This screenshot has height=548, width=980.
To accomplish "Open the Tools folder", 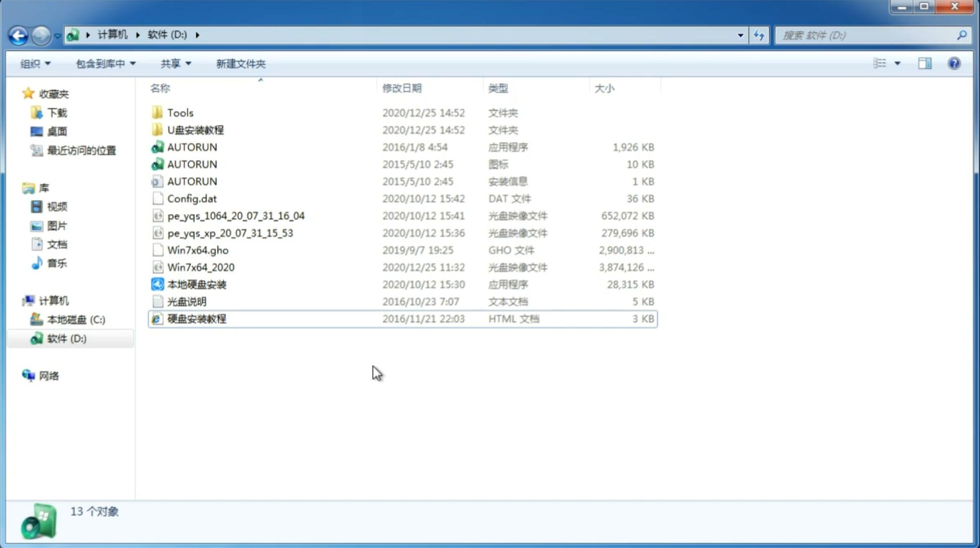I will tap(180, 112).
